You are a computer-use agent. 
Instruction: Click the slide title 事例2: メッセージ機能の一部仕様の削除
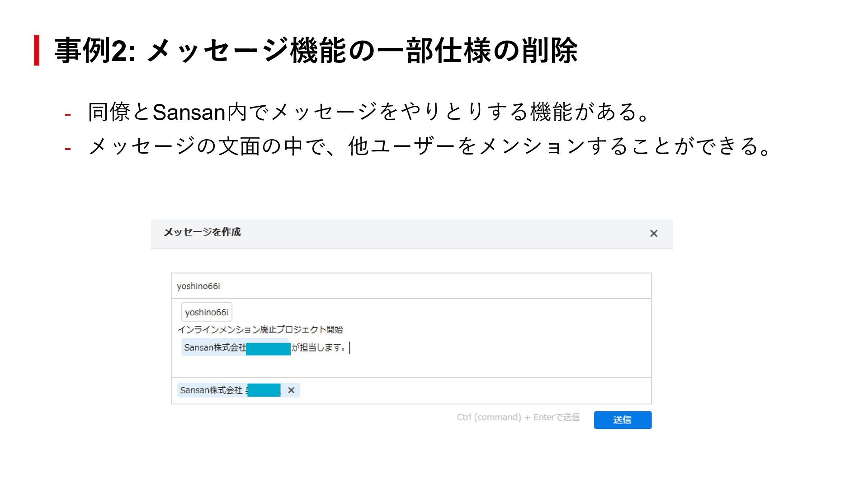316,51
